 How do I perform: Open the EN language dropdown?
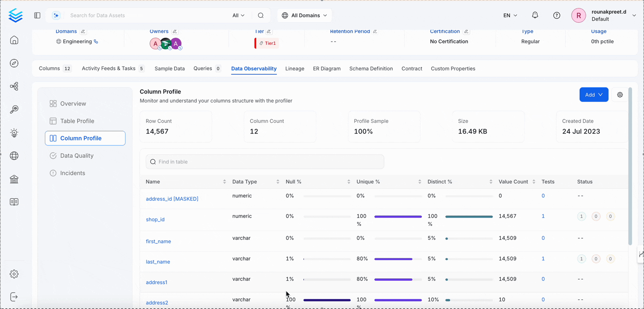click(510, 15)
